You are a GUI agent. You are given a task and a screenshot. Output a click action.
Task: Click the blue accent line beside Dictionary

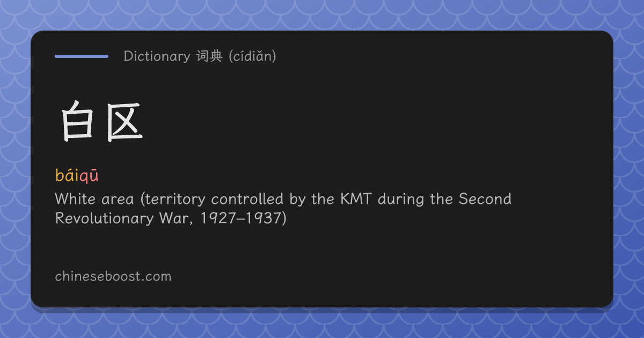pyautogui.click(x=82, y=56)
